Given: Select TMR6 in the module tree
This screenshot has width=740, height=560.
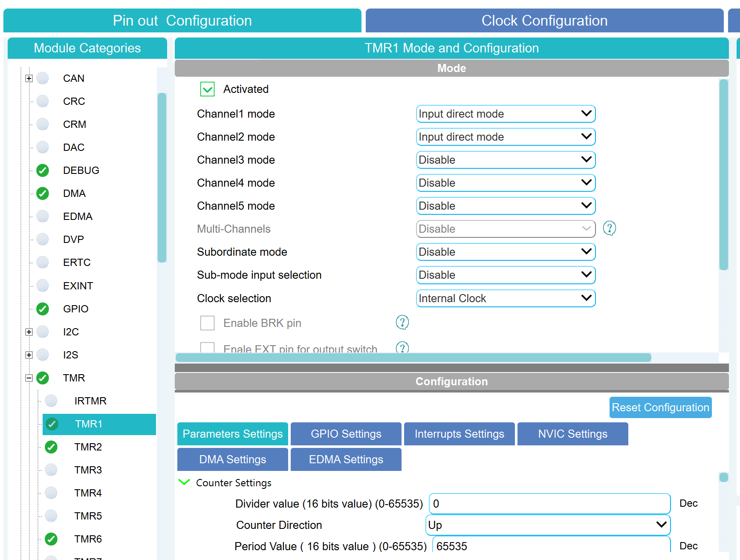Looking at the screenshot, I should tap(88, 539).
